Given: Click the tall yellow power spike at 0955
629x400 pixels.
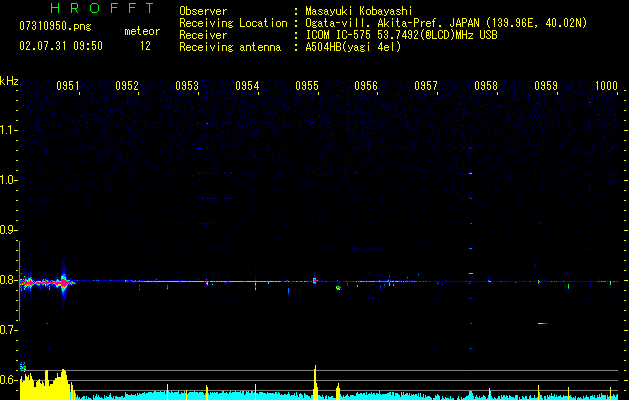Looking at the screenshot, I should coord(315,382).
